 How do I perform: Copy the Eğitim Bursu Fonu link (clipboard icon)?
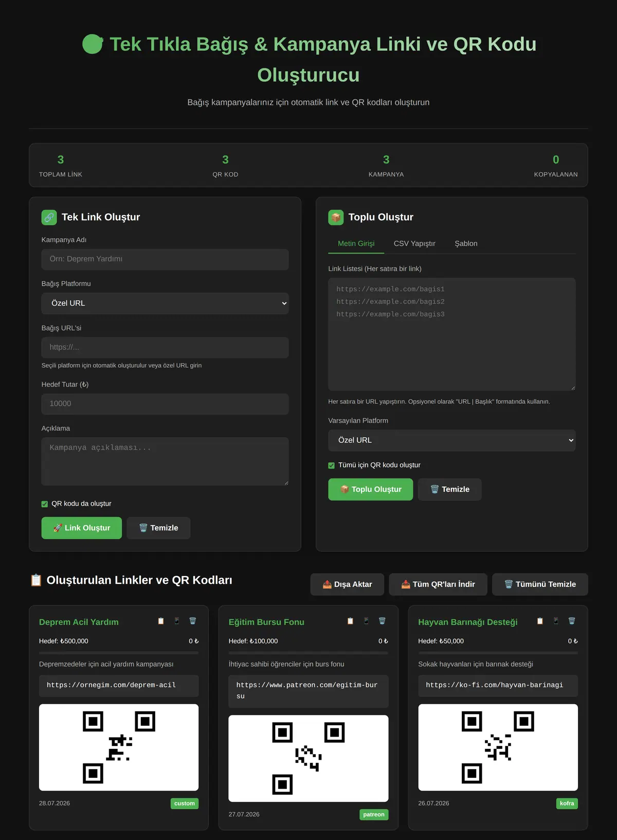pos(350,621)
